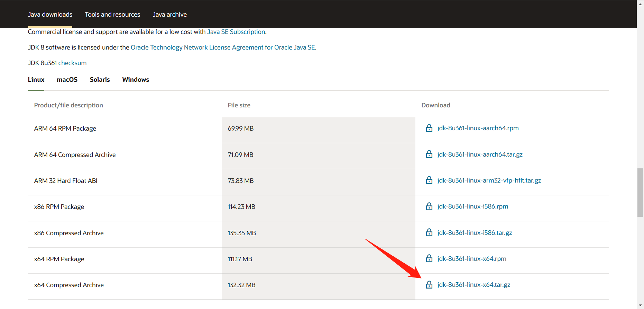Switch to the macOS platform tab

(67, 80)
